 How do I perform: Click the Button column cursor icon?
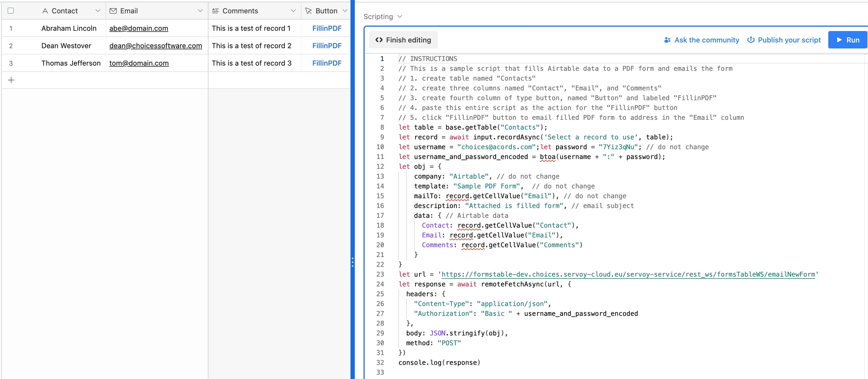pyautogui.click(x=308, y=11)
